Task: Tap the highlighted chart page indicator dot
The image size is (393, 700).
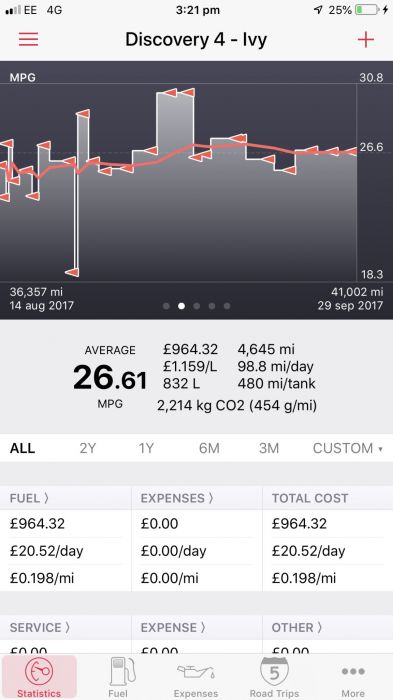Action: click(x=181, y=306)
